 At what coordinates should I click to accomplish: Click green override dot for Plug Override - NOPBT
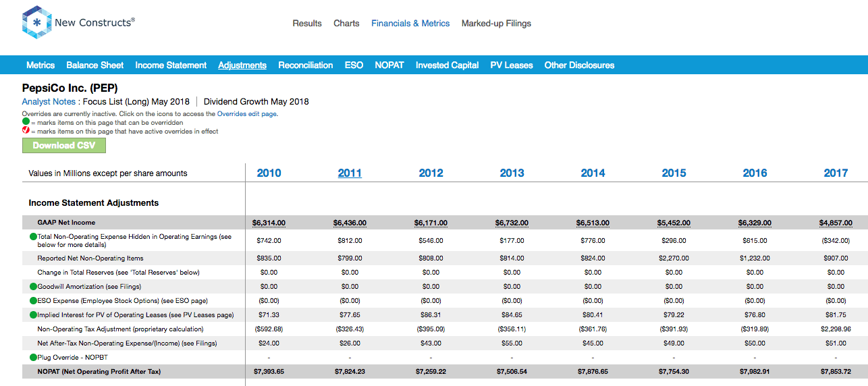[x=33, y=358]
